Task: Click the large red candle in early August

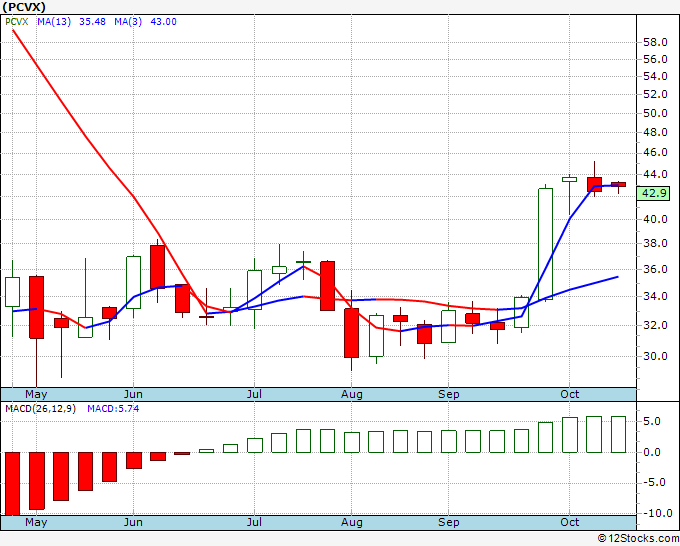Action: [351, 332]
